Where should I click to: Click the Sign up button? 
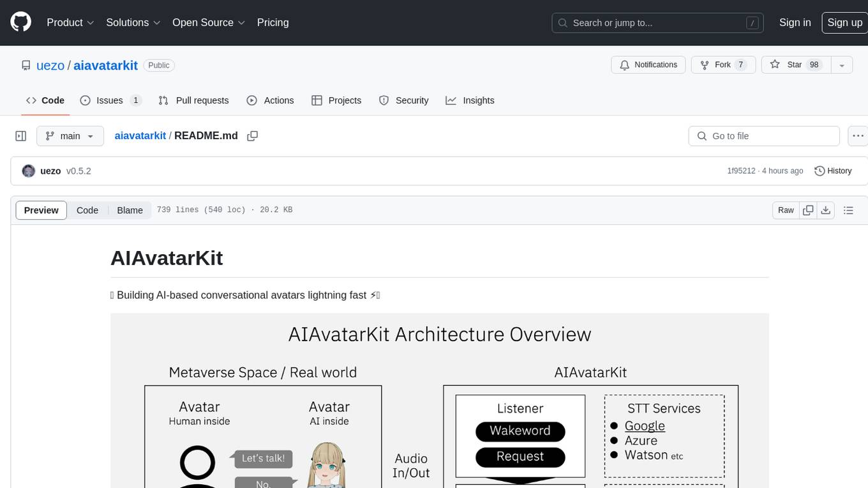(x=844, y=22)
